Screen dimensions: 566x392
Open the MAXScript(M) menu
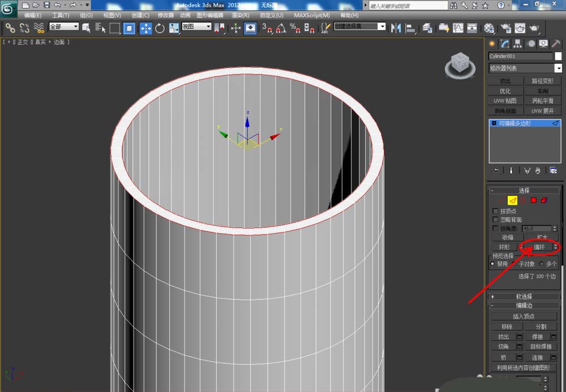tap(312, 15)
